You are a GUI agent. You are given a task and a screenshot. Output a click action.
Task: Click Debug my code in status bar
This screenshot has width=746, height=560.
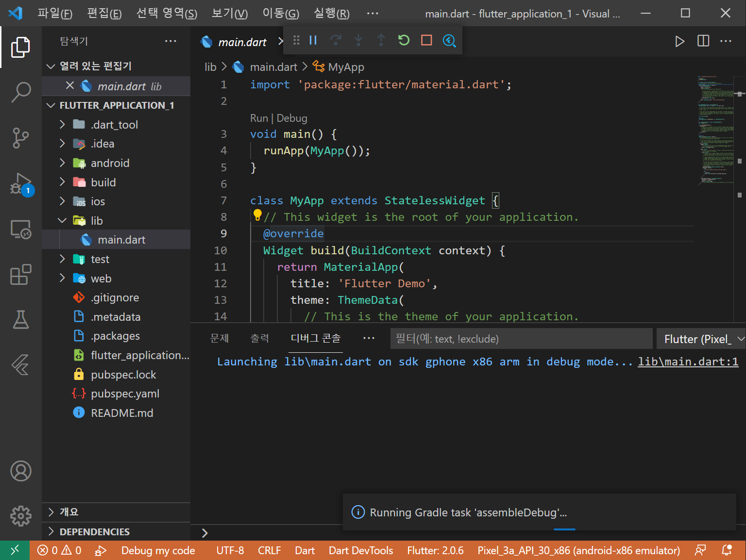158,550
